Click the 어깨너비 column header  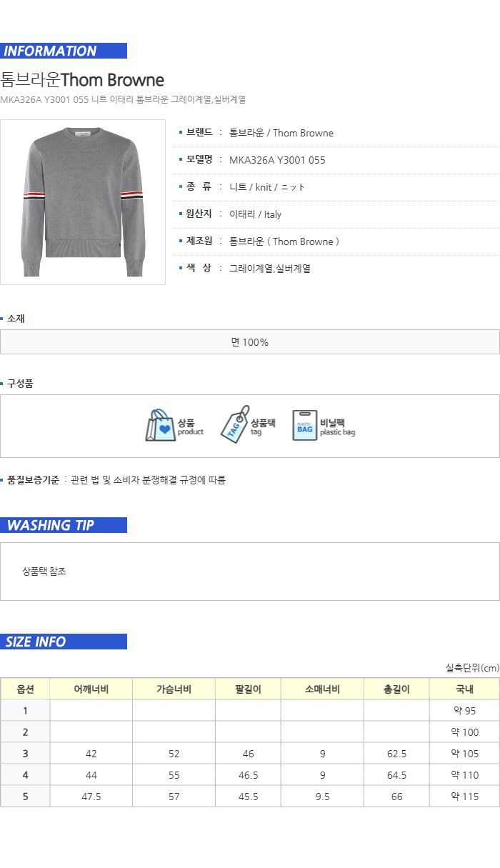(91, 689)
